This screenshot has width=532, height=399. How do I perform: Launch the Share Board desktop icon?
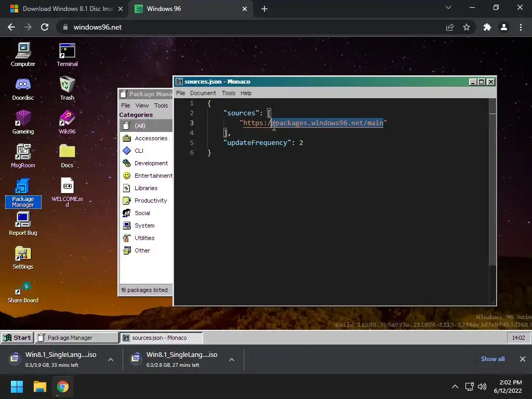(23, 292)
